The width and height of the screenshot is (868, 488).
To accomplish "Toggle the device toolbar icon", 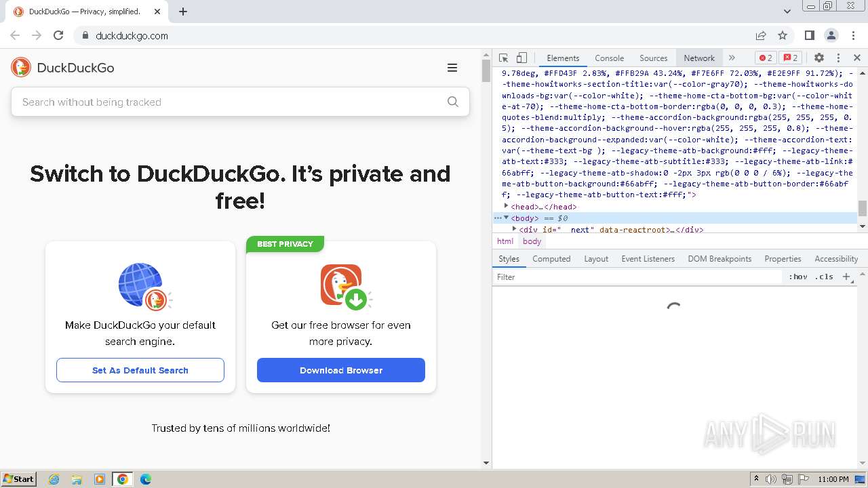I will click(x=521, y=58).
